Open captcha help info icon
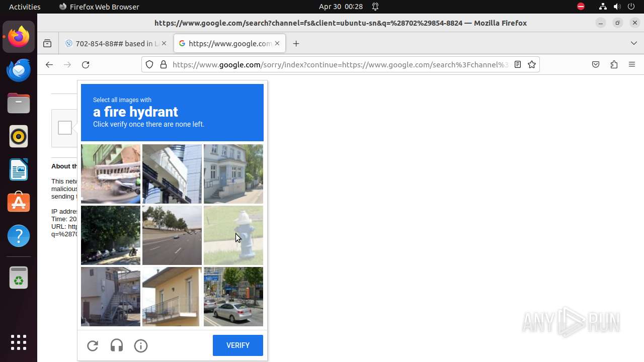Image resolution: width=644 pixels, height=362 pixels. pyautogui.click(x=141, y=345)
